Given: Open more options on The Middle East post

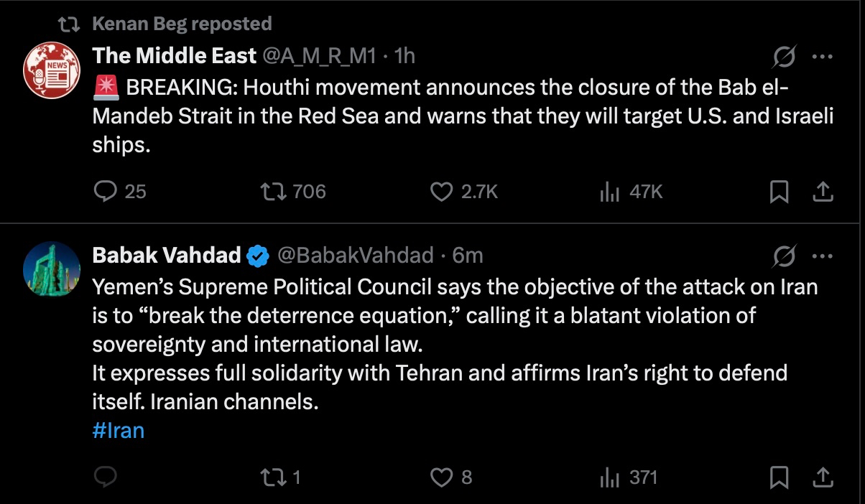Looking at the screenshot, I should [x=822, y=56].
